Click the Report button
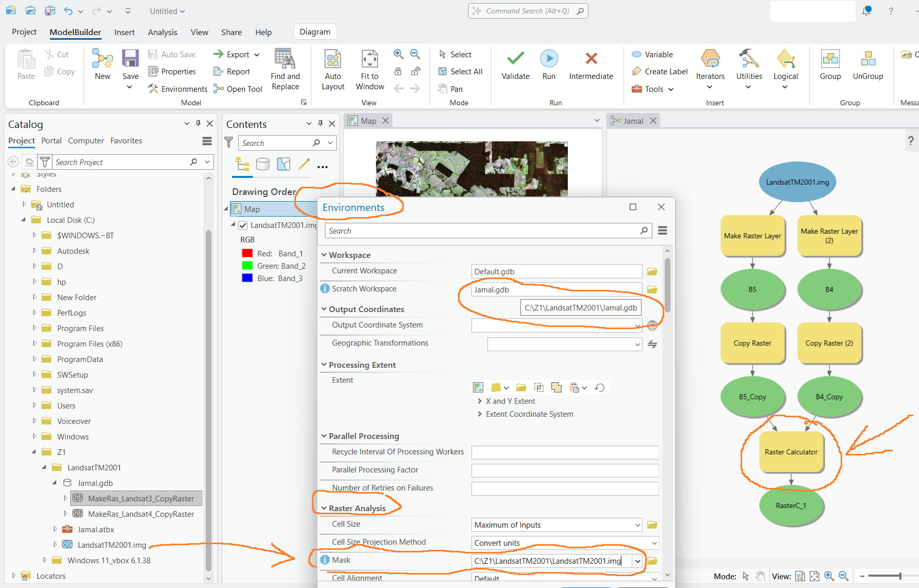This screenshot has width=919, height=588. 233,71
